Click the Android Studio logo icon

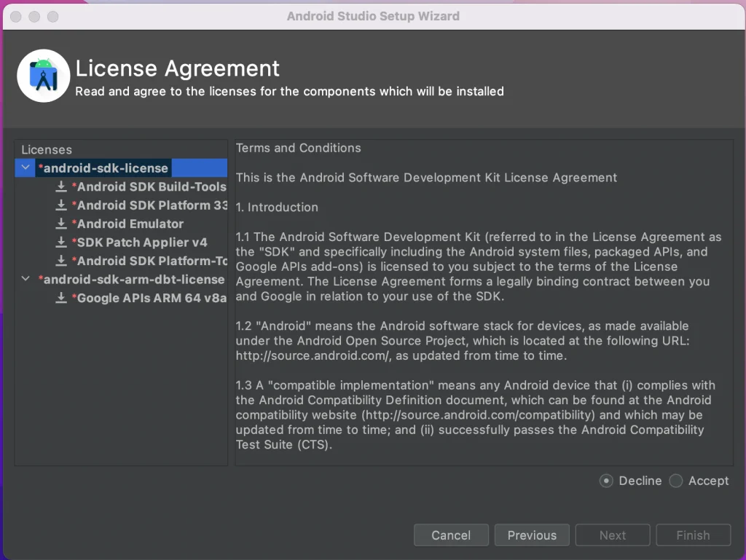(43, 76)
